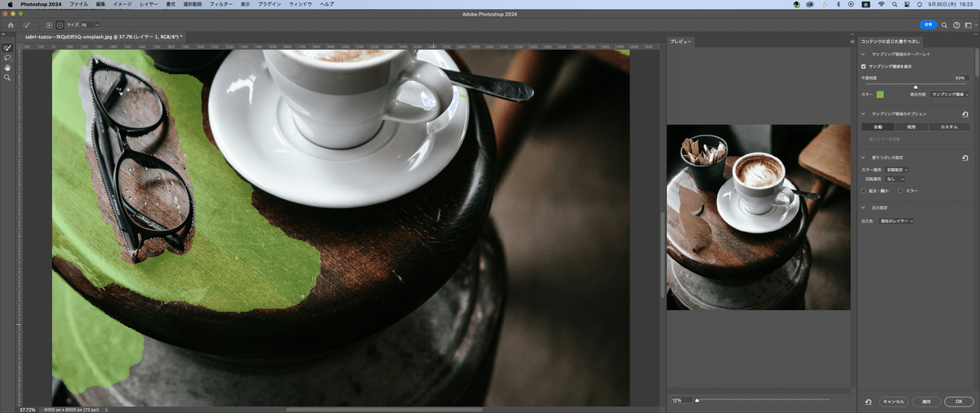Select the Zoom magnifier tool in toolbox
The image size is (980, 413).
pyautogui.click(x=8, y=78)
